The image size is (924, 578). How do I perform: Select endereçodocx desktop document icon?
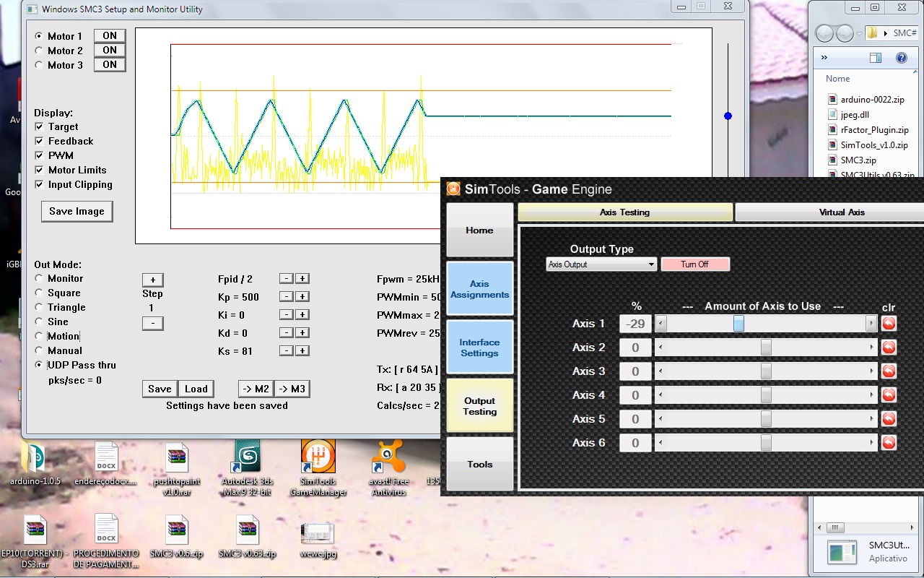106,465
